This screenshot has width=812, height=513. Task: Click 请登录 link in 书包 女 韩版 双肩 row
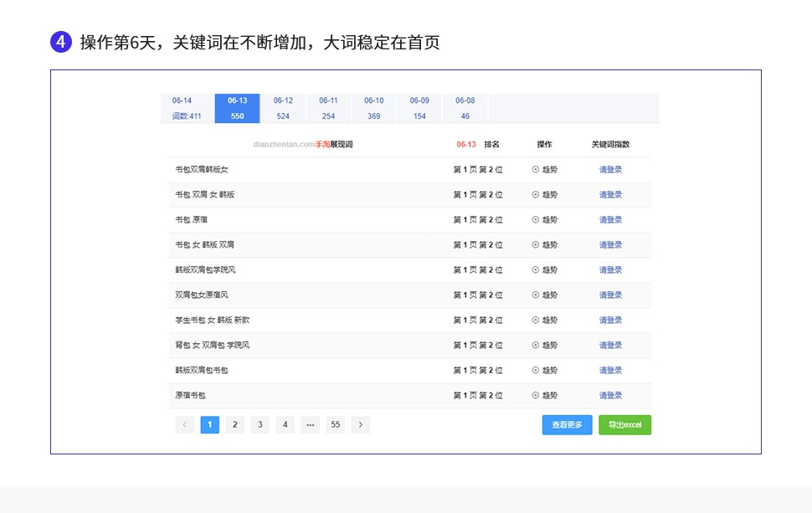(610, 245)
